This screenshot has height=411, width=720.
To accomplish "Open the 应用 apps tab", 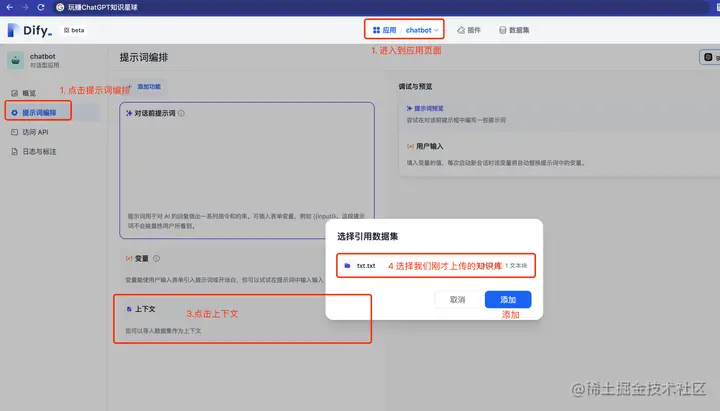I will point(384,30).
